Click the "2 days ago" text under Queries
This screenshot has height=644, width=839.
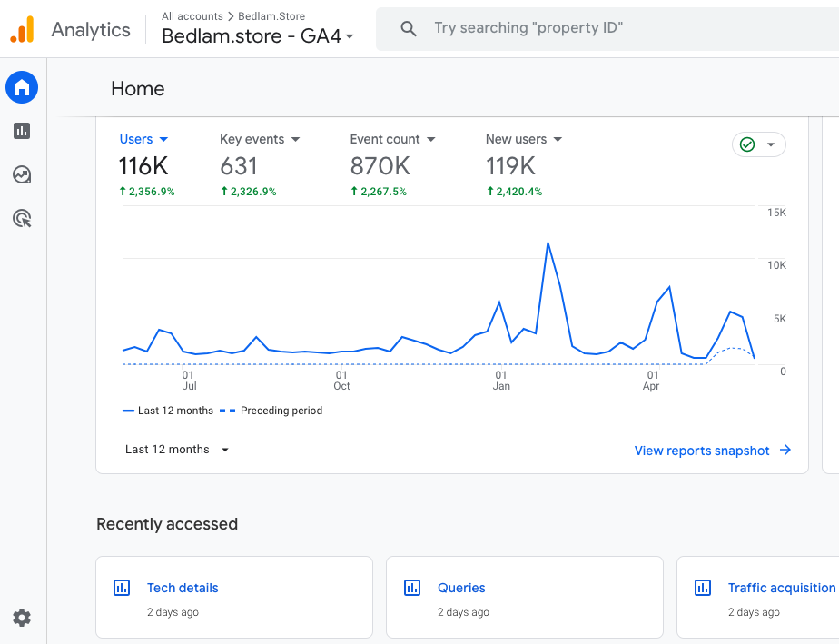pyautogui.click(x=463, y=612)
